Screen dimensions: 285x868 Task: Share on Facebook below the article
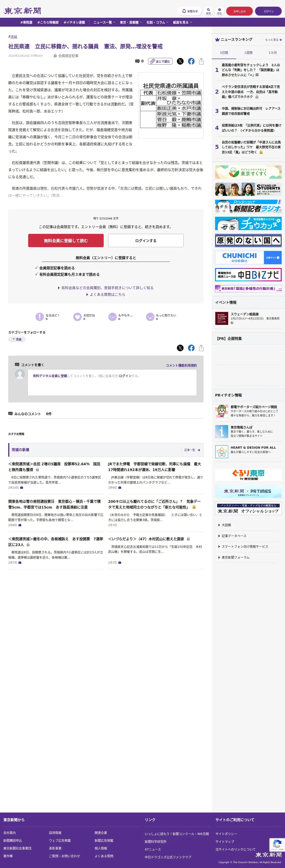(191, 348)
